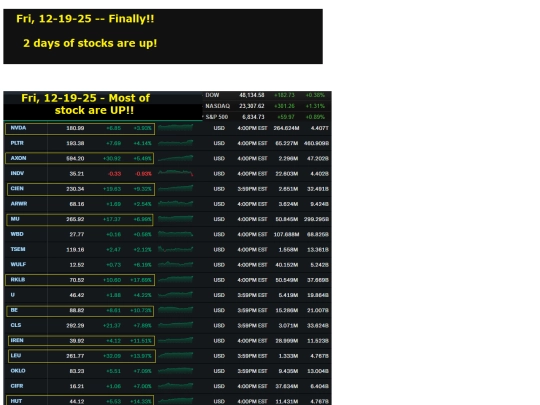
Task: Click RKLB change +10.60
Action: tap(112, 280)
